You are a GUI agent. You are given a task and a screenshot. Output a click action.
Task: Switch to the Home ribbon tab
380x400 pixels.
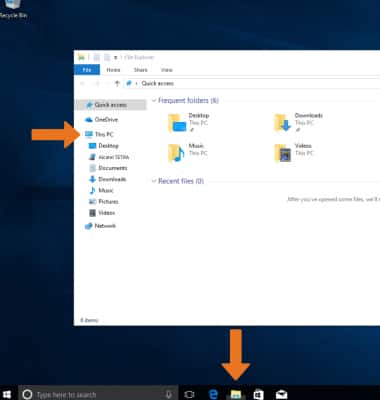[113, 70]
